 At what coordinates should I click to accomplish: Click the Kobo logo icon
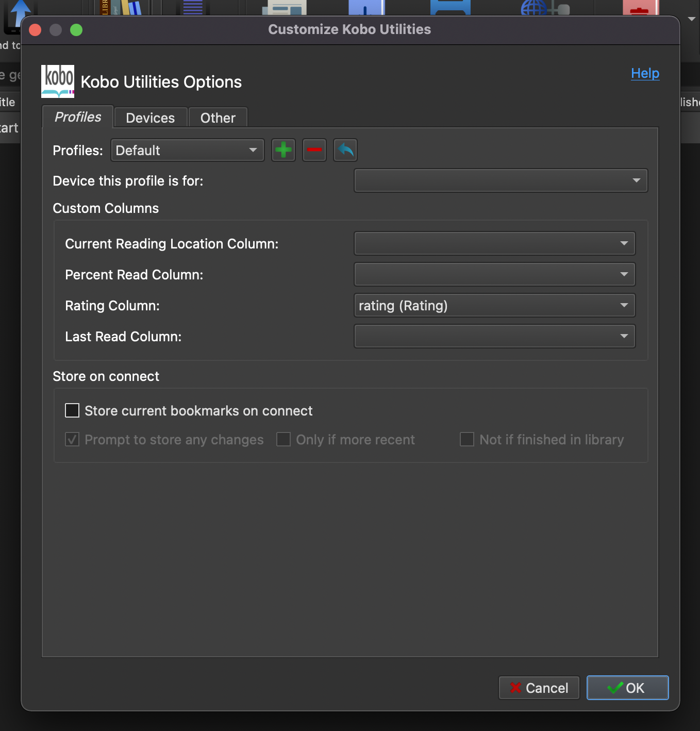point(58,81)
